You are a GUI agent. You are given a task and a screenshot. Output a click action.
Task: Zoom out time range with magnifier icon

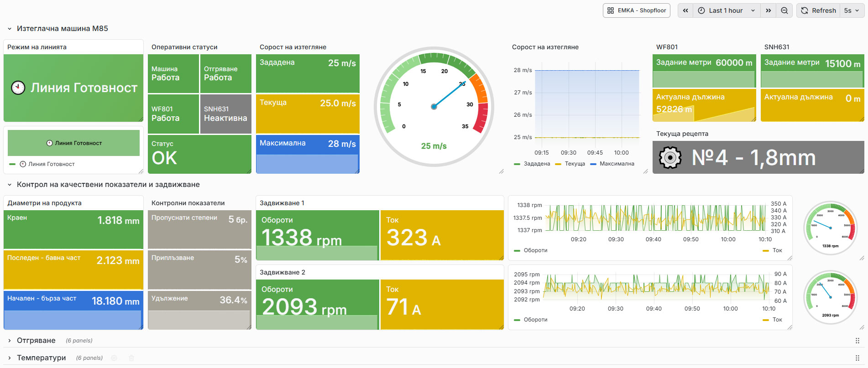click(x=784, y=10)
